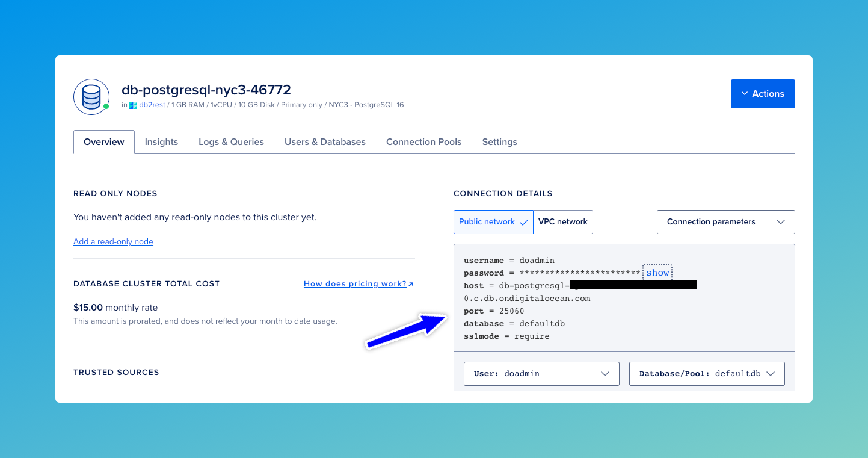This screenshot has height=458, width=868.
Task: Select the Public network tab
Action: click(486, 221)
